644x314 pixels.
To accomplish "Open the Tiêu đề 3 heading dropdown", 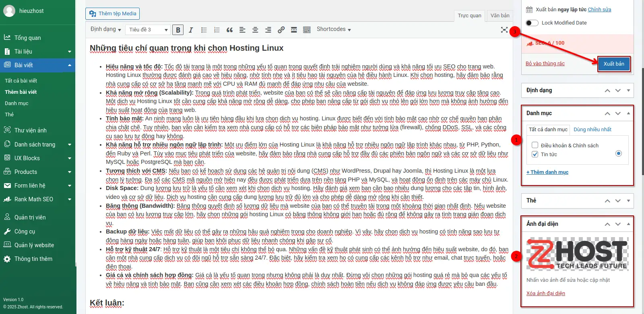I will point(149,30).
